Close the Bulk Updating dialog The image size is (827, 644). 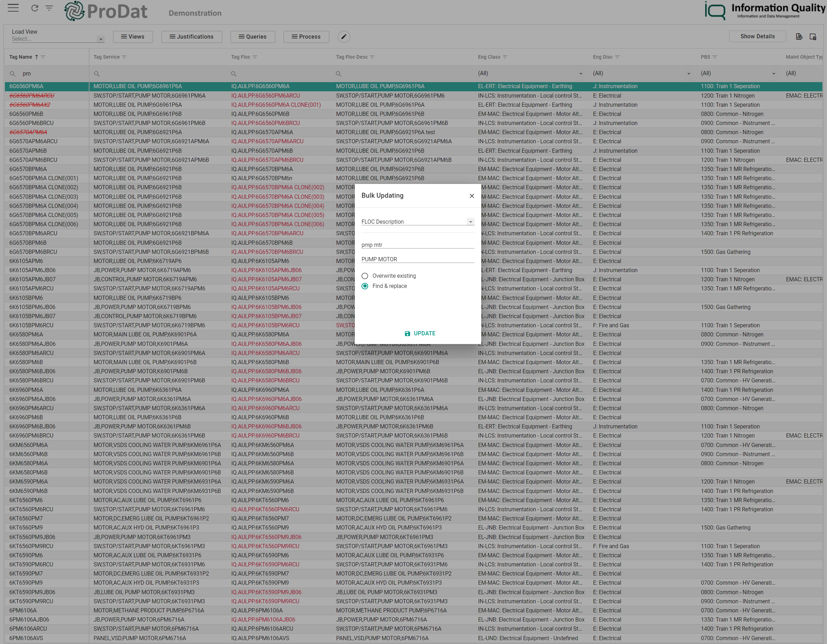tap(472, 196)
